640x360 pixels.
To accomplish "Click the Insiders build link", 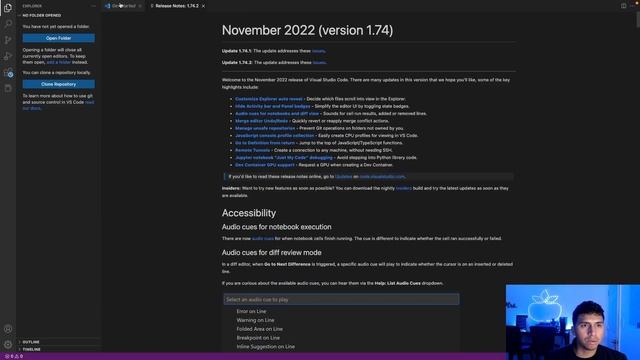I will coord(403,188).
